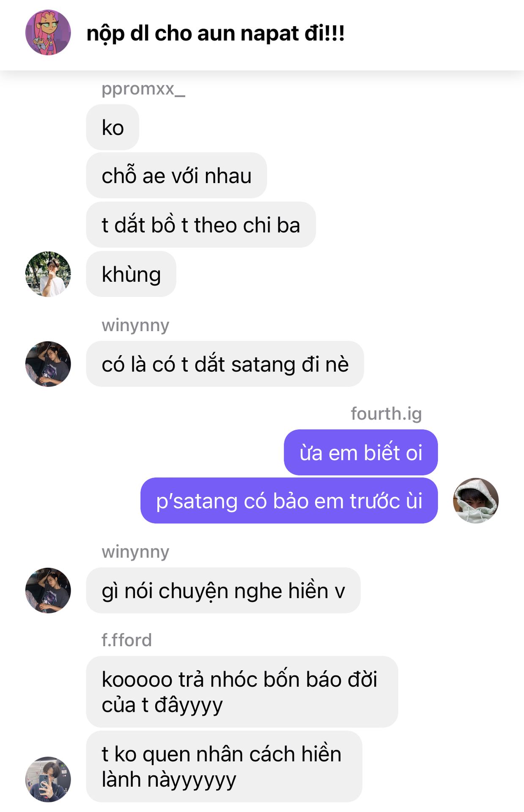Tap message 'gì nói chuyện nghe hiền v'
Image resolution: width=524 pixels, height=812 pixels.
tap(223, 590)
